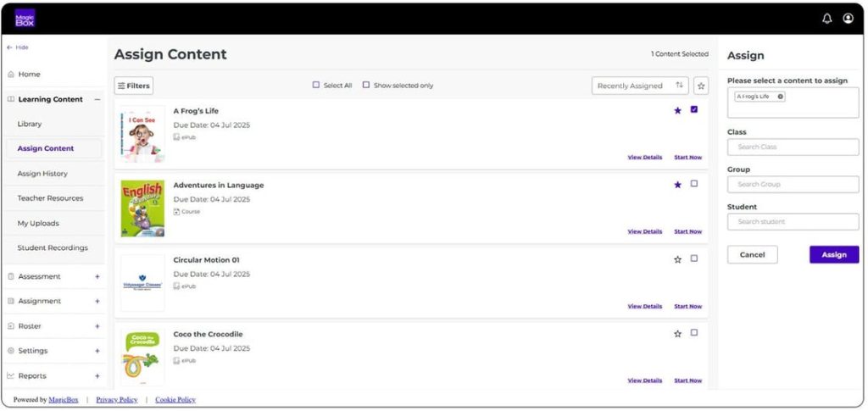Favorite Circular Motion 01 with star

pos(677,259)
